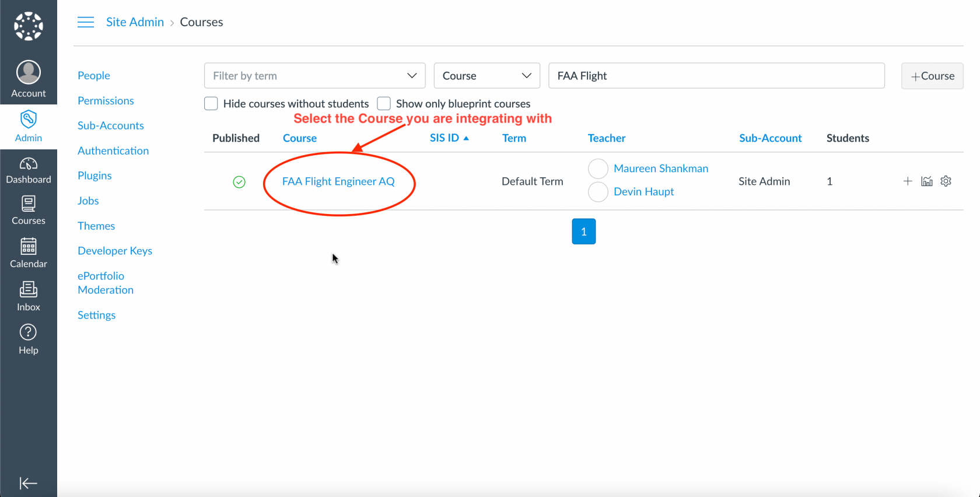980x497 pixels.
Task: Enable Hide courses without students
Action: click(x=211, y=104)
